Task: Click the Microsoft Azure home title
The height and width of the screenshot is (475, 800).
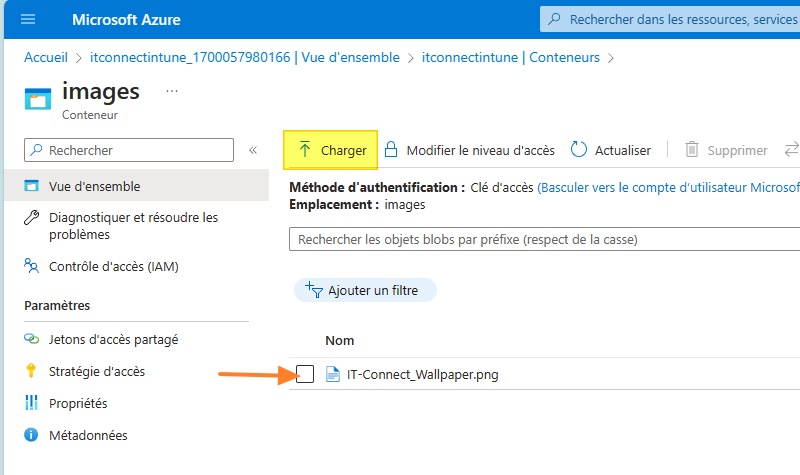Action: pyautogui.click(x=126, y=20)
